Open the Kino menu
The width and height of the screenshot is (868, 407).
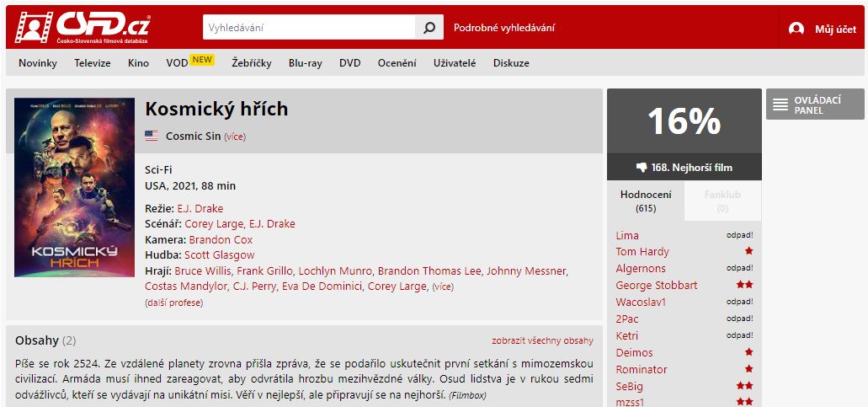pyautogui.click(x=138, y=62)
